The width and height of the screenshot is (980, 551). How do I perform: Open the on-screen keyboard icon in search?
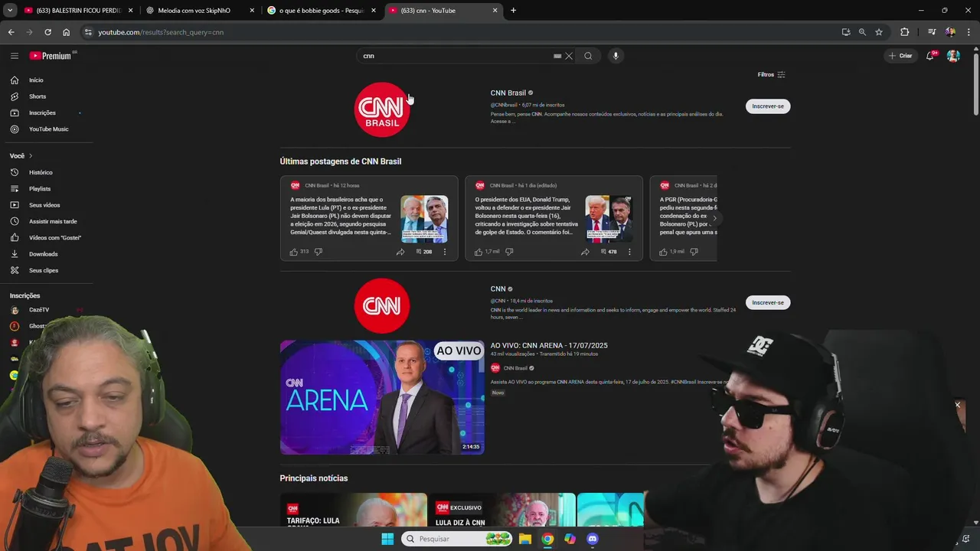(557, 56)
